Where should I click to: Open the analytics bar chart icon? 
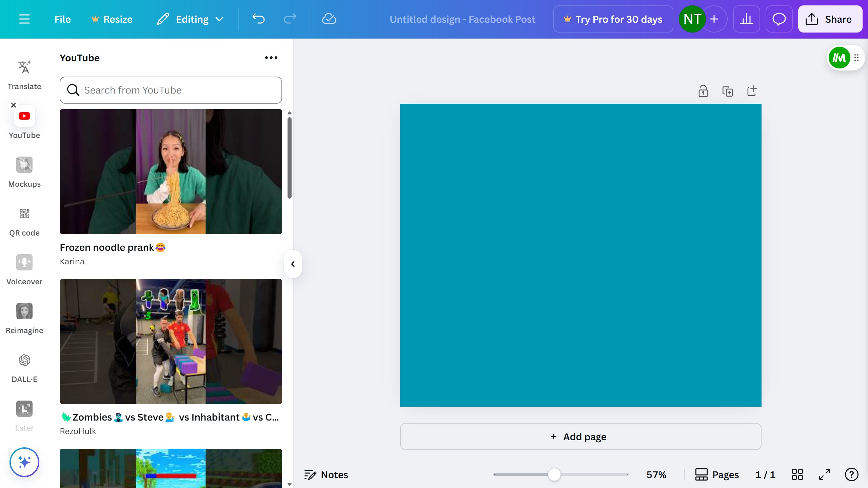[746, 19]
